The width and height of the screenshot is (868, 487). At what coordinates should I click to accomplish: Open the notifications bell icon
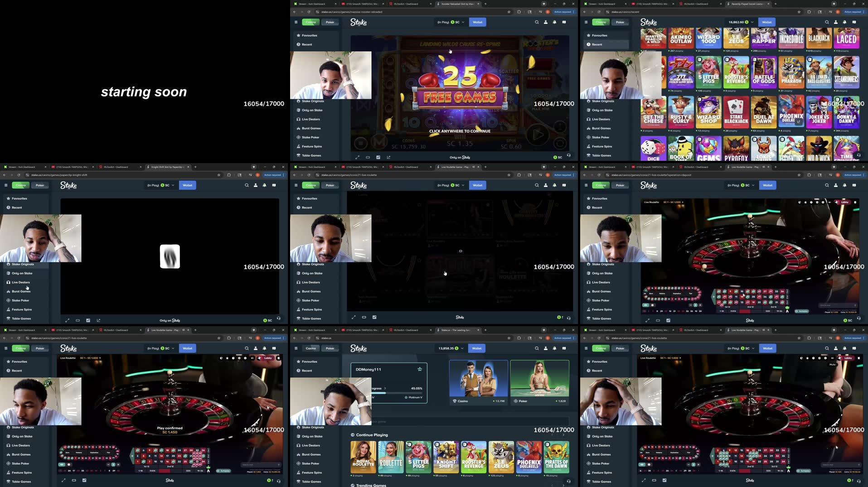(554, 22)
